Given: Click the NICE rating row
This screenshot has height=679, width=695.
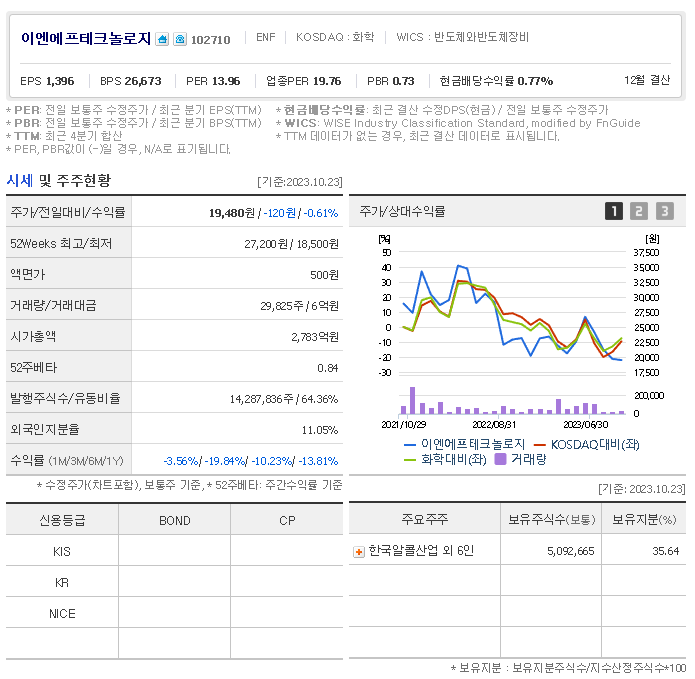Looking at the screenshot, I should pos(174,613).
